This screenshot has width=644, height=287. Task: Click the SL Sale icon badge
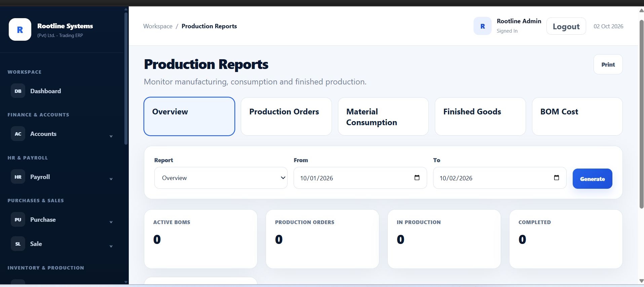click(18, 244)
